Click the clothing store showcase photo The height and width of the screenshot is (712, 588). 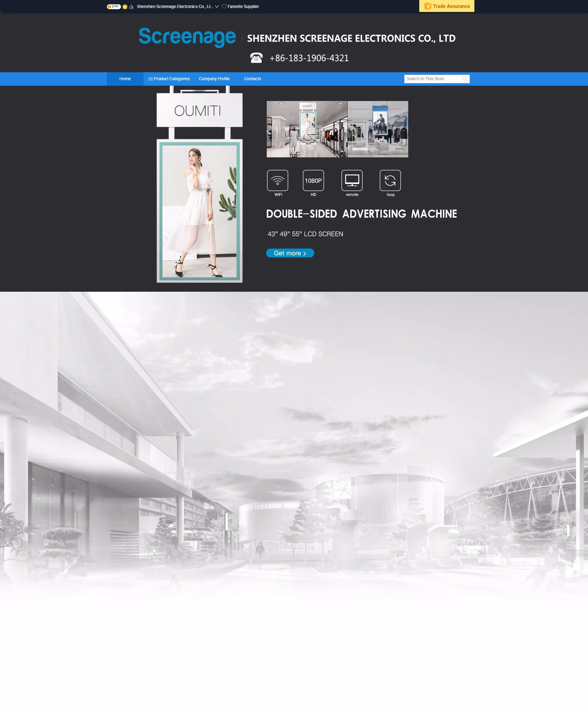pyautogui.click(x=337, y=129)
